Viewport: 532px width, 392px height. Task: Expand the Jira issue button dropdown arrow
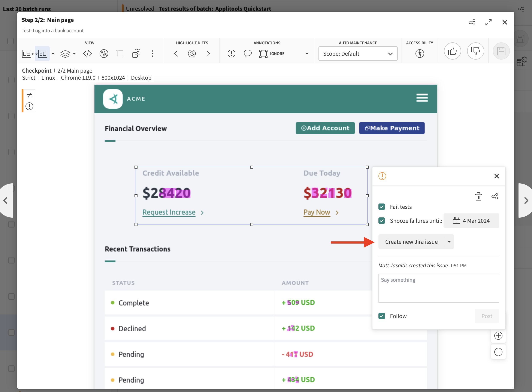449,242
